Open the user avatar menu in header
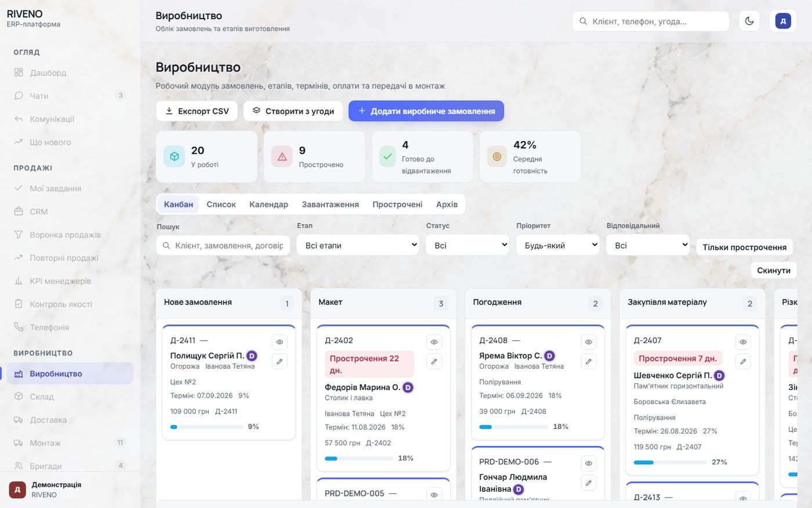Screen dimensions: 812x508 (x=783, y=21)
